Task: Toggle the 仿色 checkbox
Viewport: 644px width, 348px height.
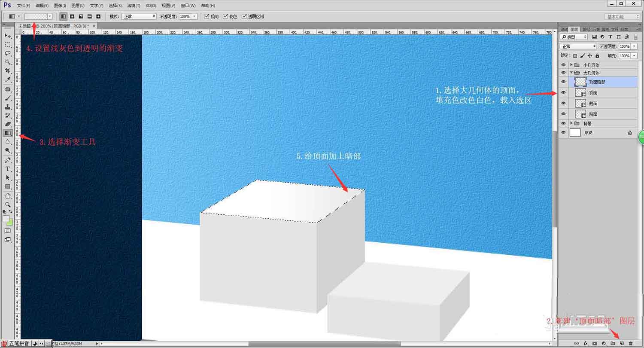Action: coord(225,16)
